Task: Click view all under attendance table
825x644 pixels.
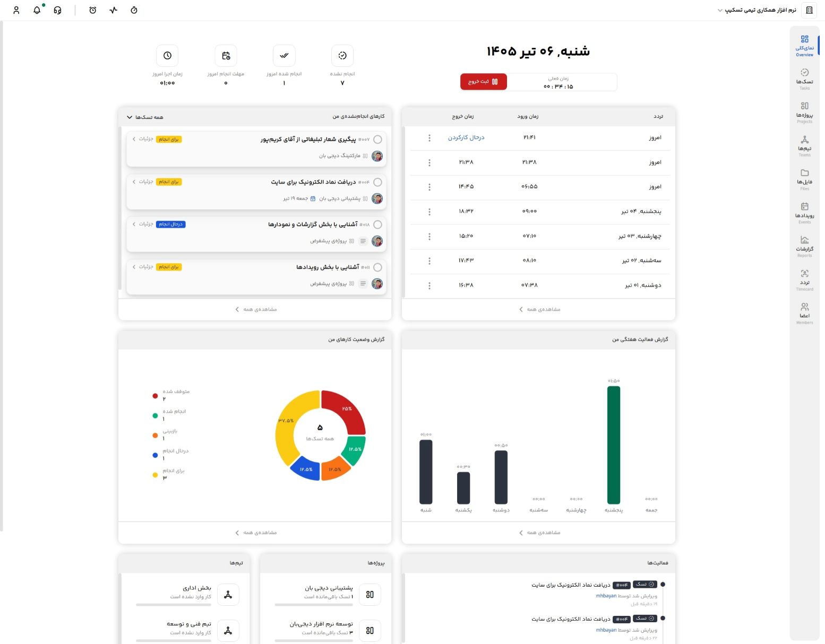Action: click(x=539, y=309)
